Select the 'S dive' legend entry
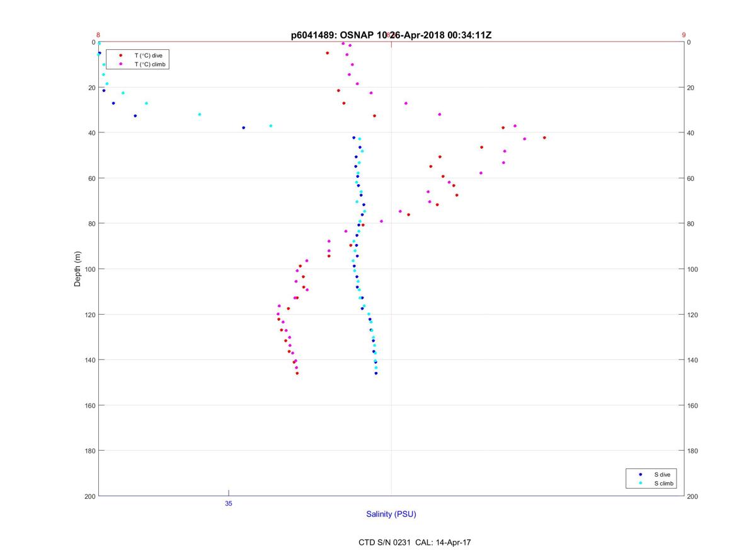756x558 pixels. 663,474
